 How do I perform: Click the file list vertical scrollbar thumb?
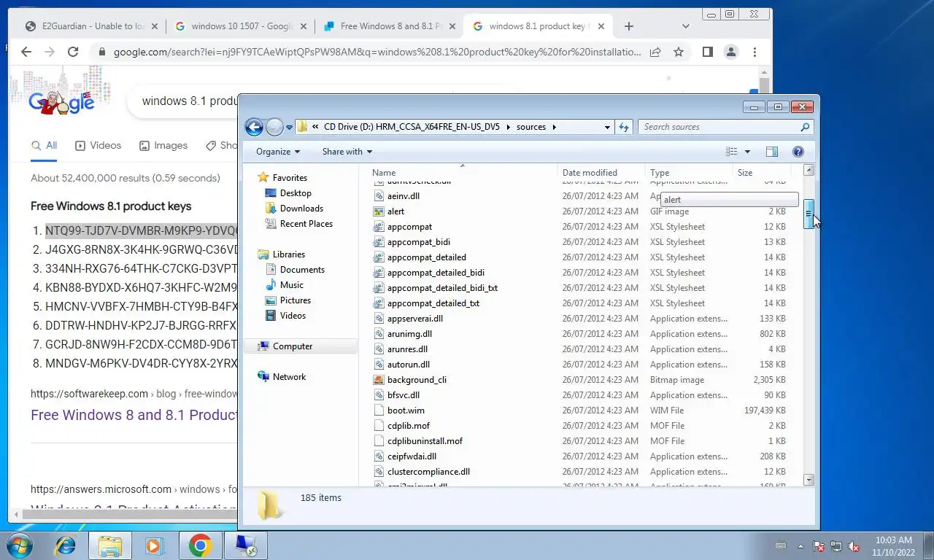[808, 214]
